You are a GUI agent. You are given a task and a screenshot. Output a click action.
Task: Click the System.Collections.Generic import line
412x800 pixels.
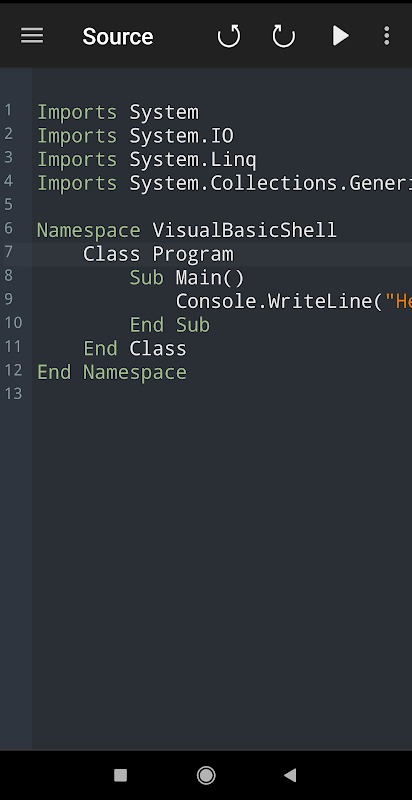pos(224,183)
